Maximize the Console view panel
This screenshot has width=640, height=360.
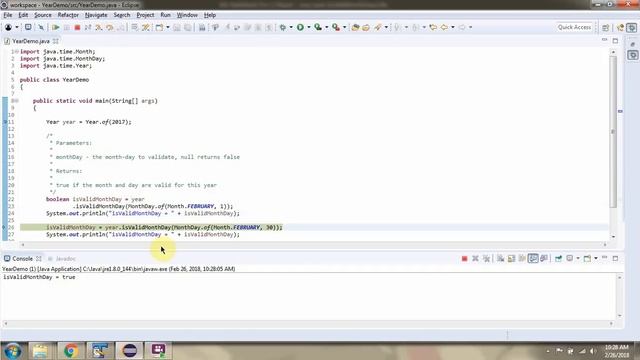[x=616, y=258]
